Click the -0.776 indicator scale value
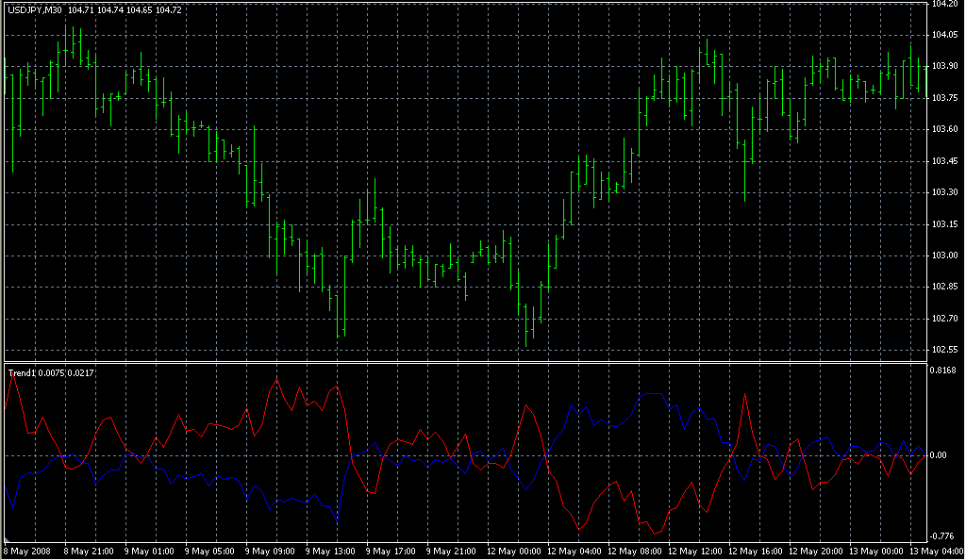 (944, 536)
